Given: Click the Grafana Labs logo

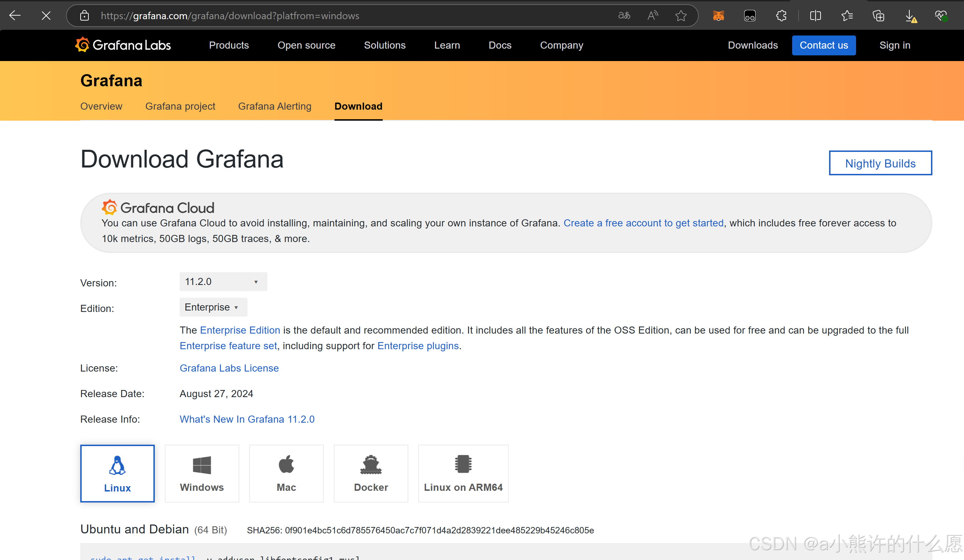Looking at the screenshot, I should click(123, 45).
